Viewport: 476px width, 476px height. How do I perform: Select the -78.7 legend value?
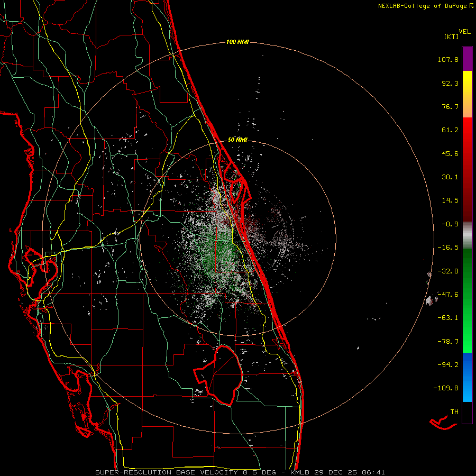pyautogui.click(x=448, y=342)
